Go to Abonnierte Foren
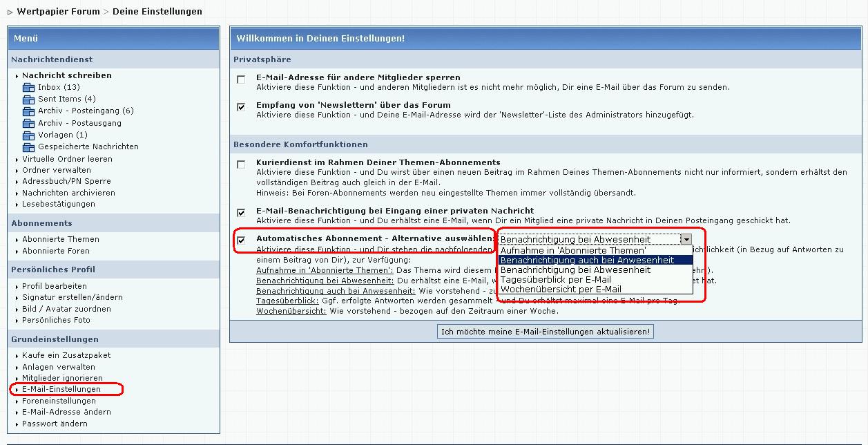 [56, 251]
